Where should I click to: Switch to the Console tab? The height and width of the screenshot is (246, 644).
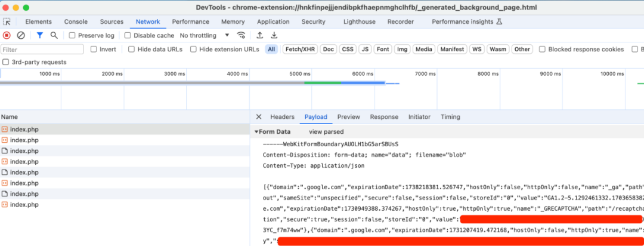point(76,22)
